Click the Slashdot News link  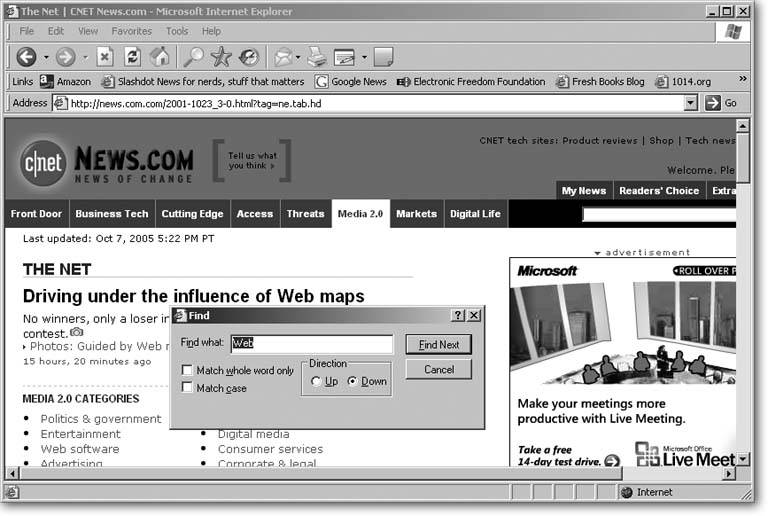click(x=203, y=81)
